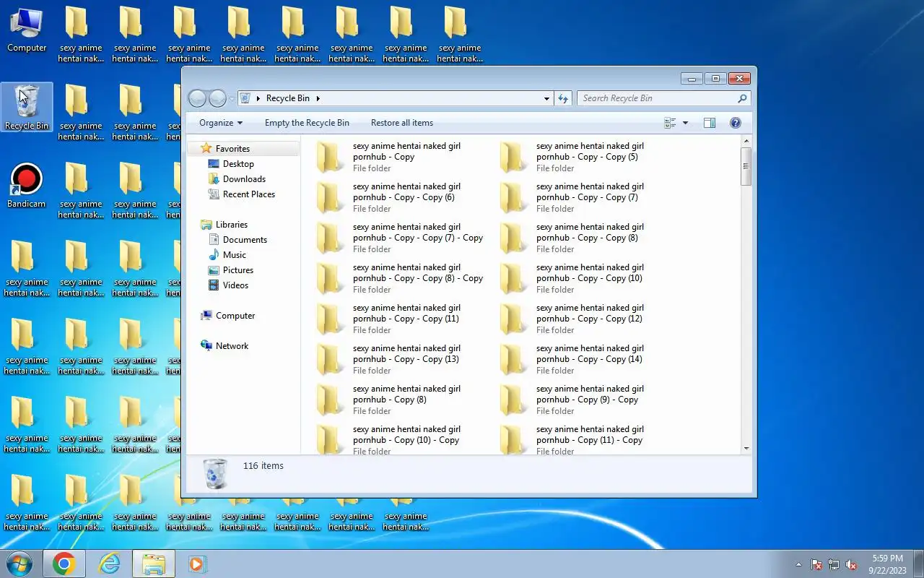The width and height of the screenshot is (924, 578).
Task: Select folder ending 'Copy - Copy (6)'
Action: (x=401, y=197)
